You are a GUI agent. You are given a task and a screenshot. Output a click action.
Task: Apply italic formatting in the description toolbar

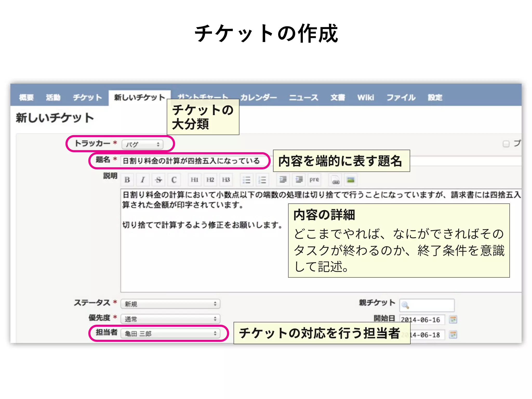tap(143, 180)
